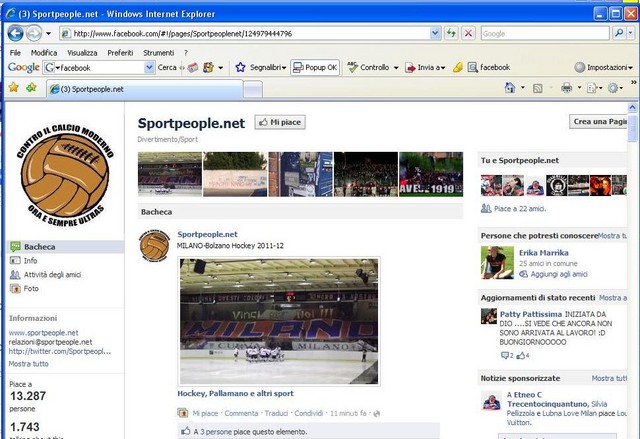Viewport: 640px width, 439px height.
Task: Open the File menu
Action: click(15, 53)
